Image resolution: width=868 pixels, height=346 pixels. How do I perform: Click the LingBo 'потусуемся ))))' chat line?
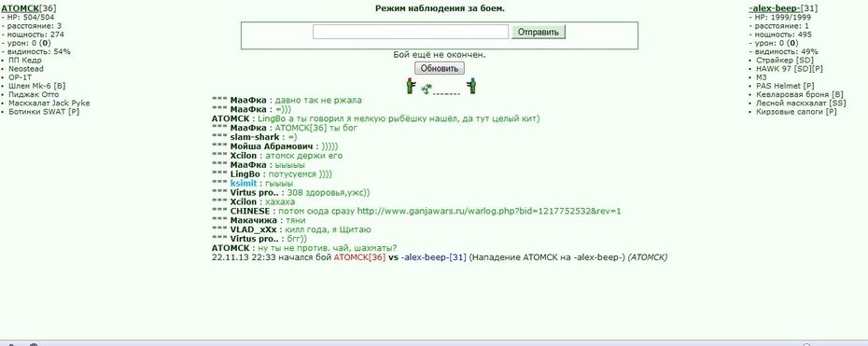click(x=272, y=174)
